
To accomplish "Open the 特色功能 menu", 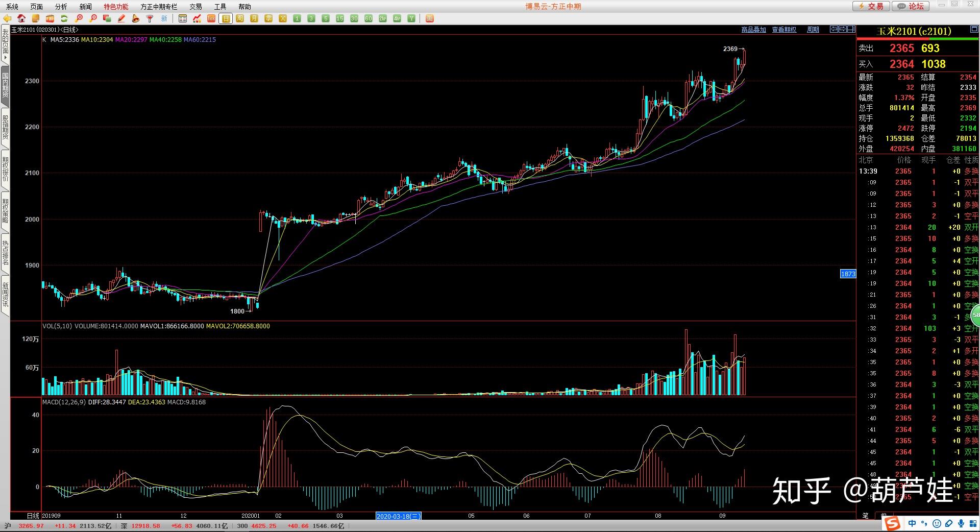I will (x=116, y=7).
